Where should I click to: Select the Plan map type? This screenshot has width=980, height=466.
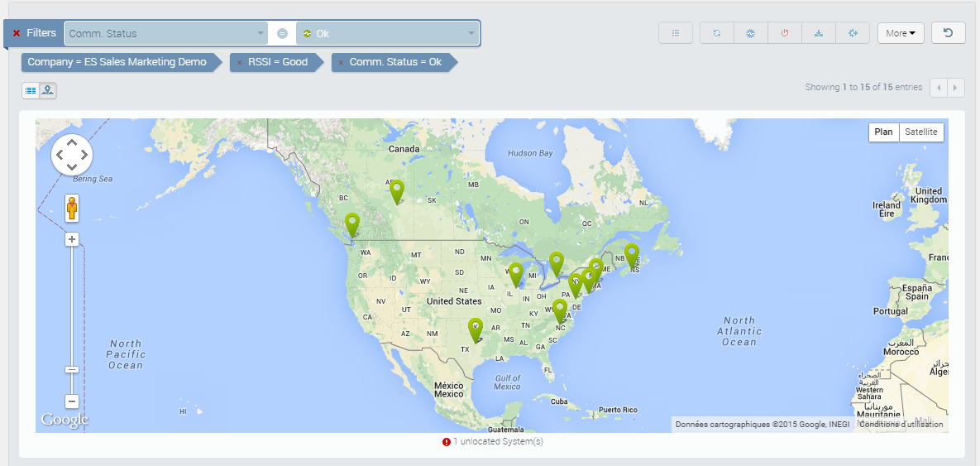pos(884,132)
